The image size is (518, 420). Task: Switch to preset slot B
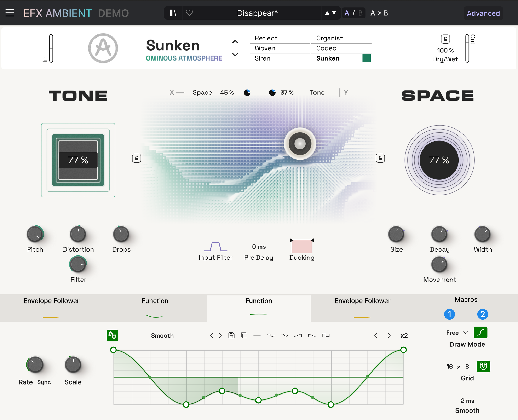pyautogui.click(x=360, y=13)
